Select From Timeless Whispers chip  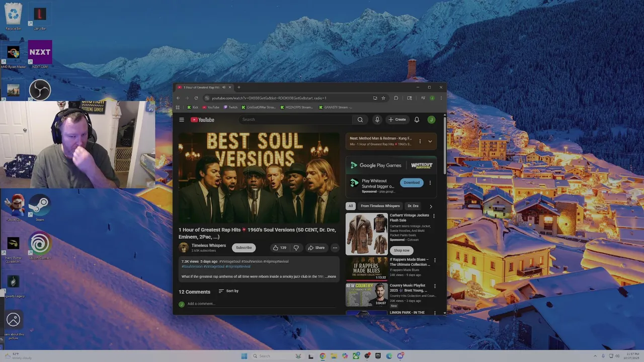click(x=380, y=206)
